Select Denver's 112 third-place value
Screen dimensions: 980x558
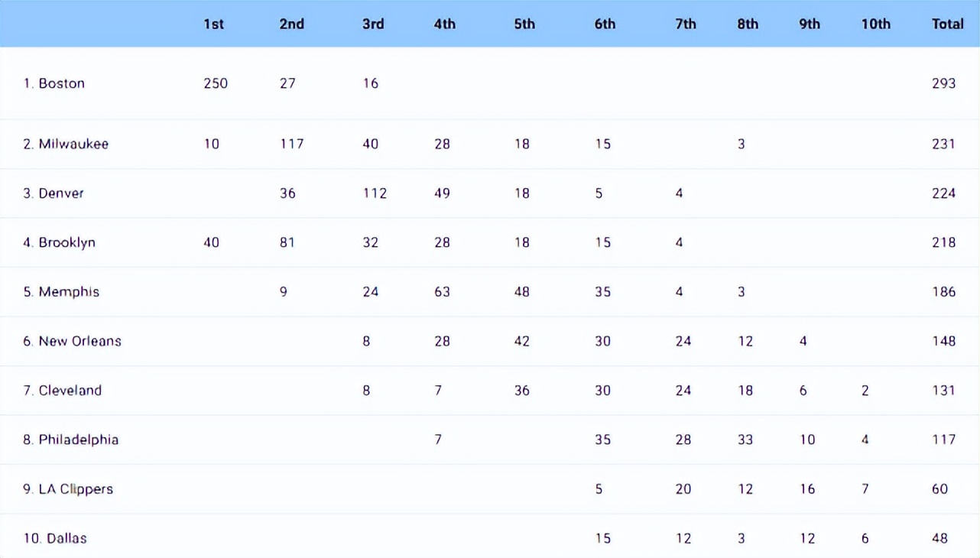(x=375, y=193)
